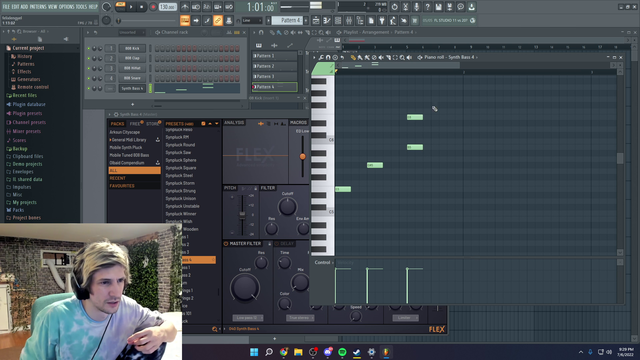The width and height of the screenshot is (640, 360).
Task: Switch to the FLEX STORE tab
Action: pyautogui.click(x=153, y=124)
